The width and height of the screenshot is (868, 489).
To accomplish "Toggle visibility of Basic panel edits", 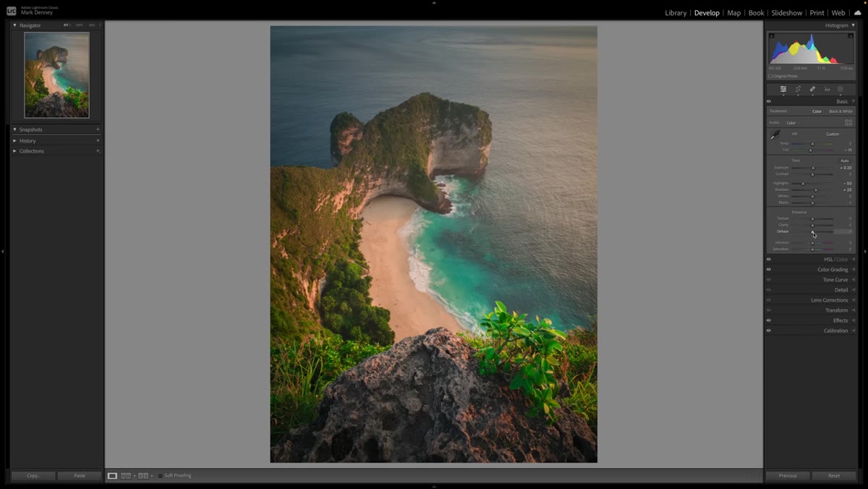I will click(x=769, y=101).
